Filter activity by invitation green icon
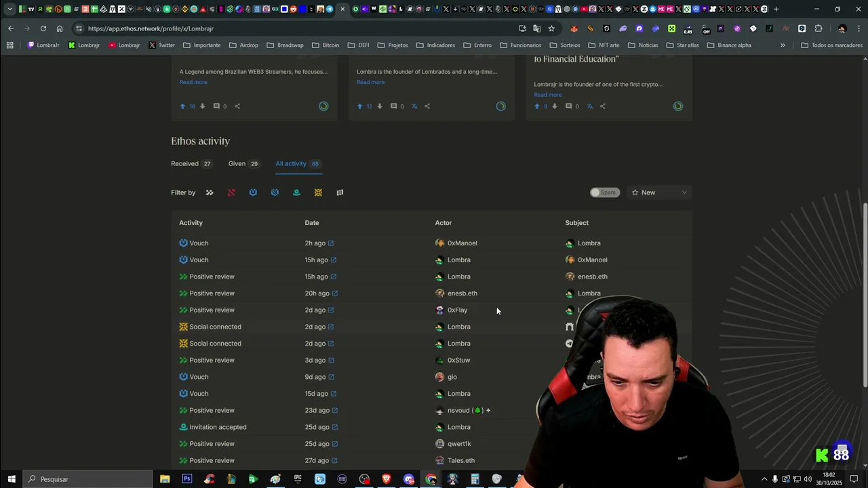 coord(296,192)
